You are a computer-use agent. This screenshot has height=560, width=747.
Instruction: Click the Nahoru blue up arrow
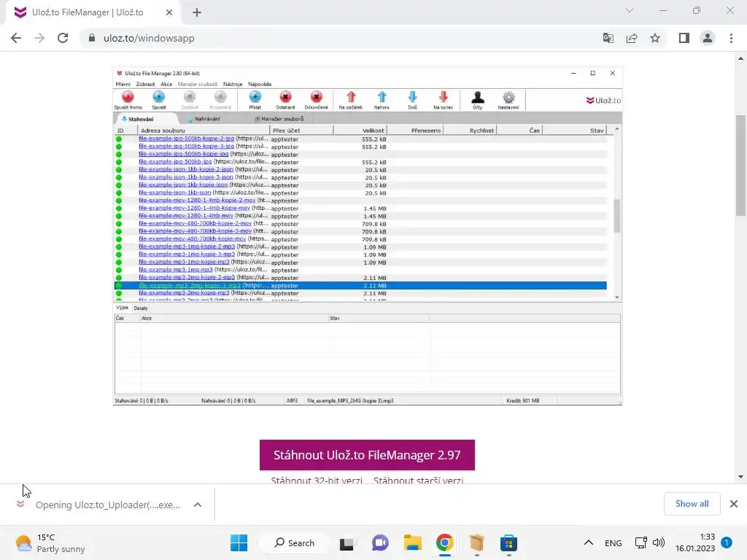click(x=382, y=97)
